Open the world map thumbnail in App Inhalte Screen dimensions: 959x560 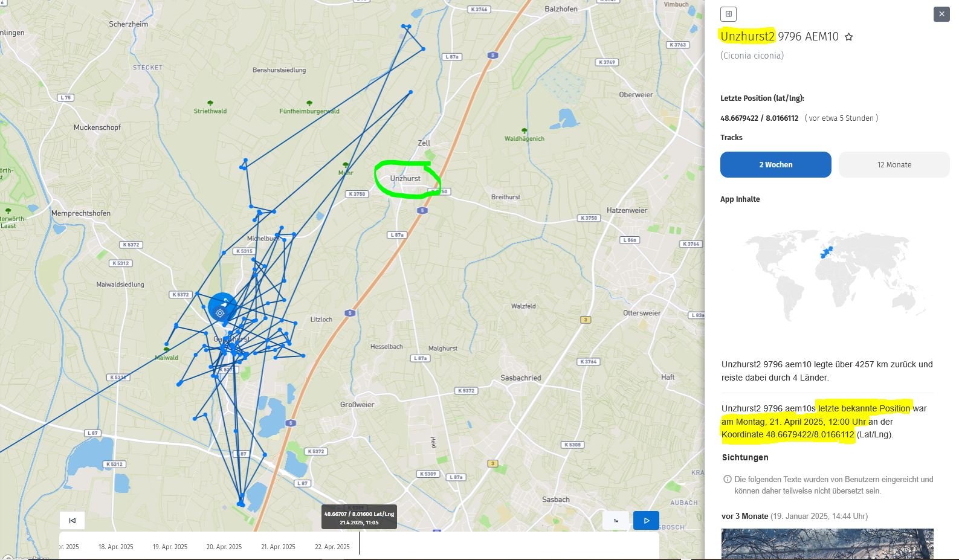827,275
